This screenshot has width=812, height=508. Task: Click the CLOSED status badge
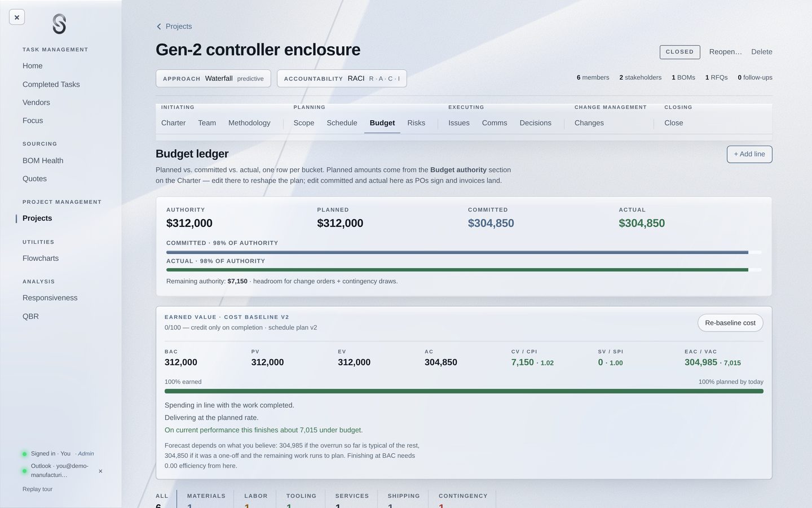(679, 52)
